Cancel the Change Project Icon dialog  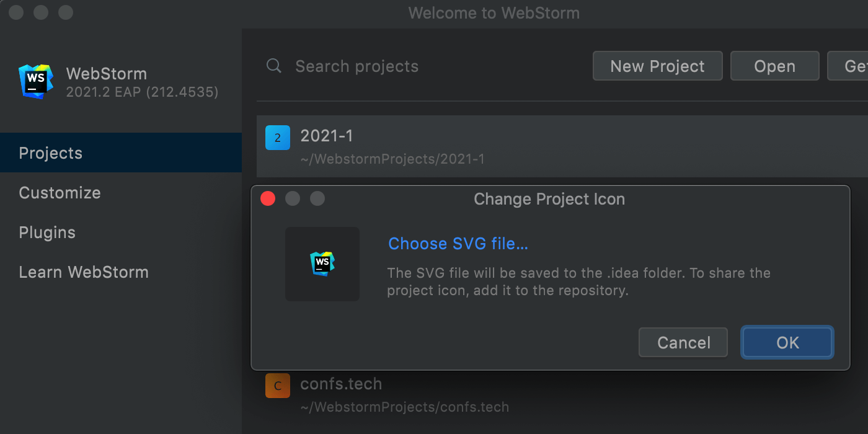(x=683, y=342)
